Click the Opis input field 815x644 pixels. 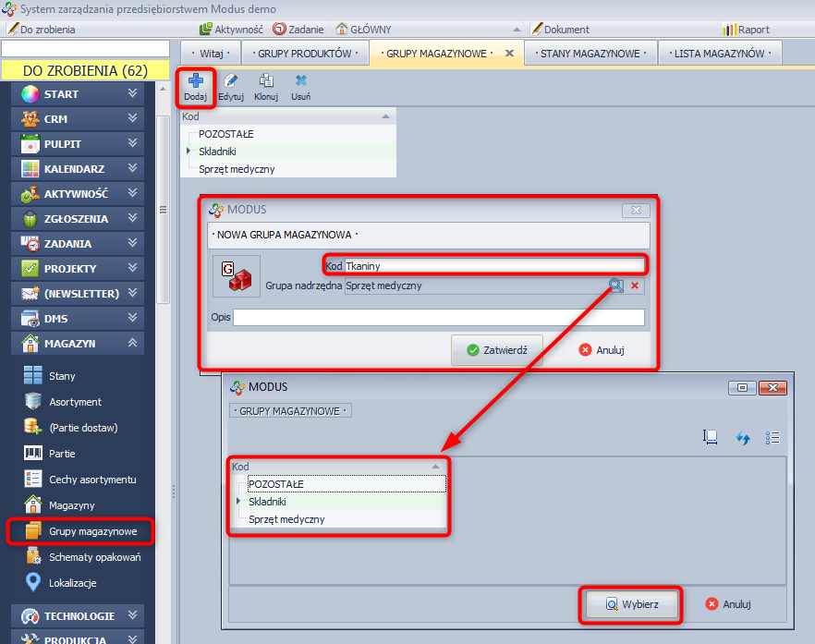coord(439,317)
